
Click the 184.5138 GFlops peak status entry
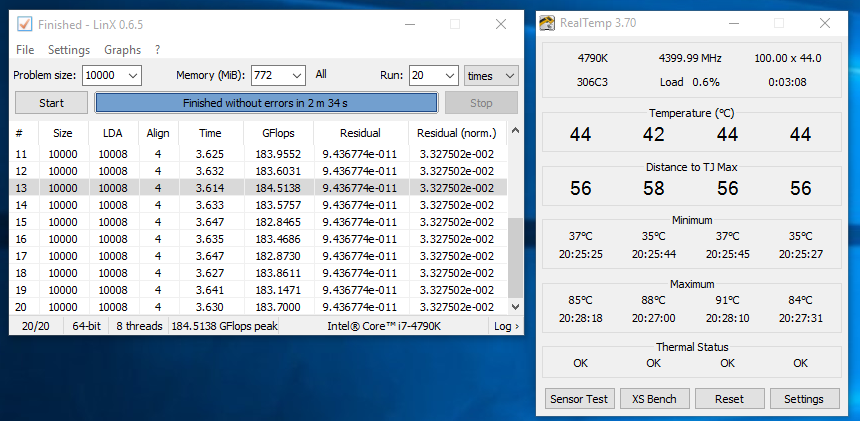224,326
